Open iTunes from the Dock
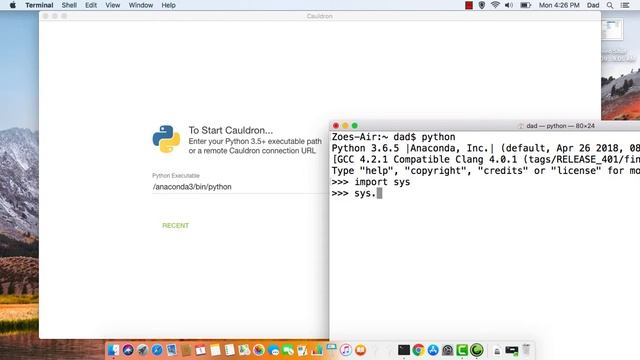Image resolution: width=640 pixels, height=360 pixels. click(x=346, y=350)
